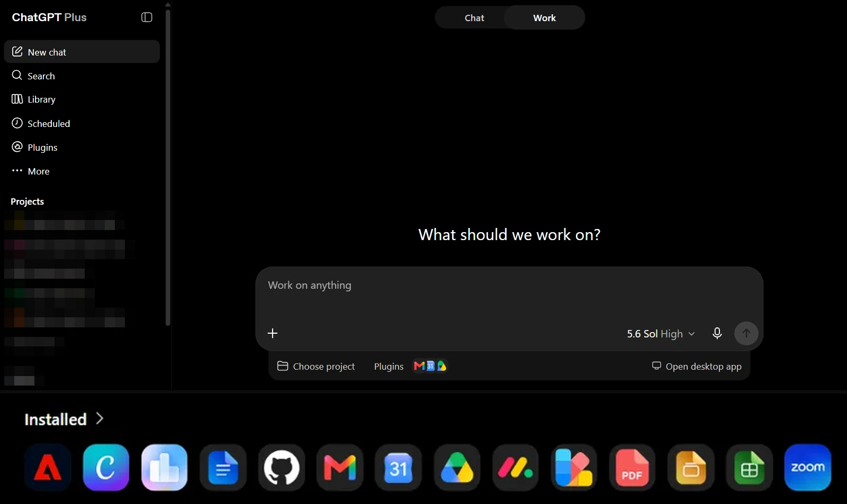Click Open desktop app link
Screen dimensions: 847x504
click(696, 366)
